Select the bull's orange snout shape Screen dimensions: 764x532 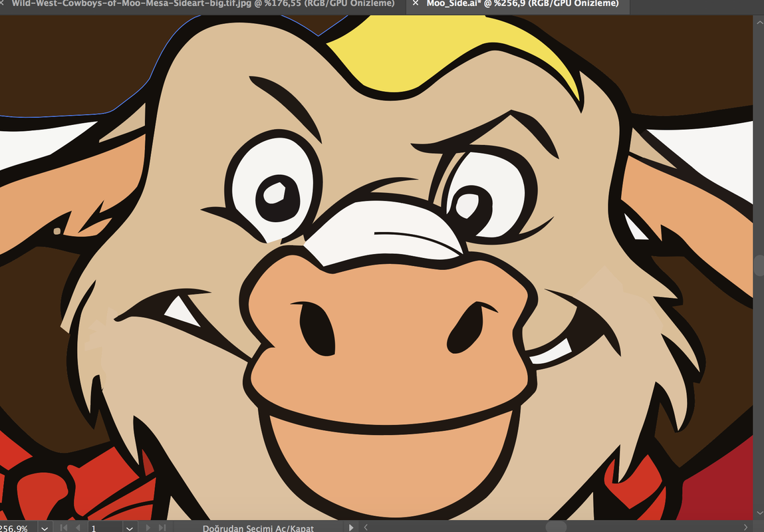coord(390,341)
